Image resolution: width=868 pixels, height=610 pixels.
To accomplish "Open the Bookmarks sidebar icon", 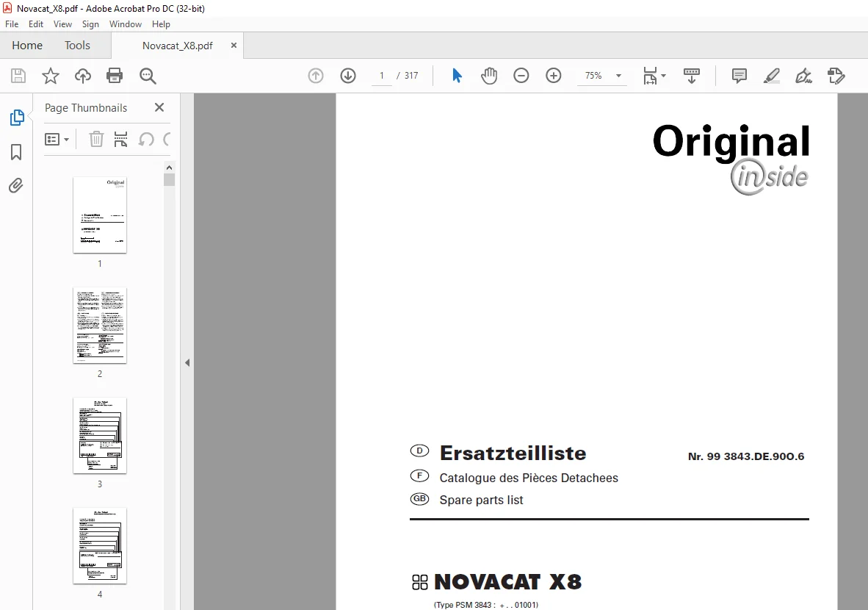I will [16, 152].
